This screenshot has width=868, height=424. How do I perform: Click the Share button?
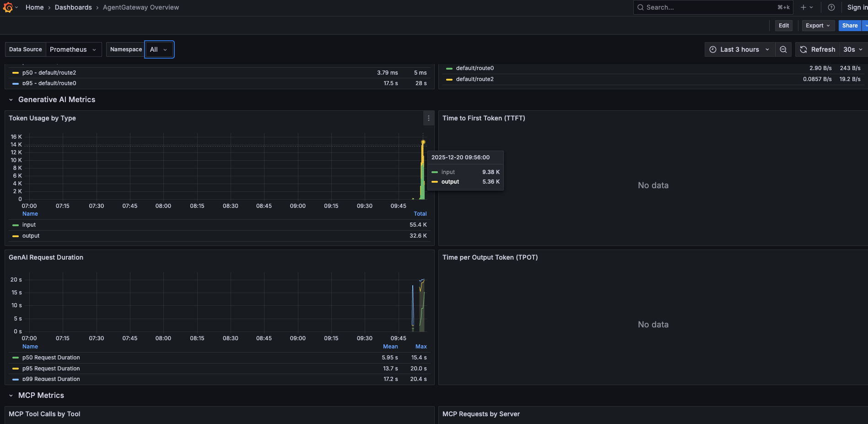point(850,26)
